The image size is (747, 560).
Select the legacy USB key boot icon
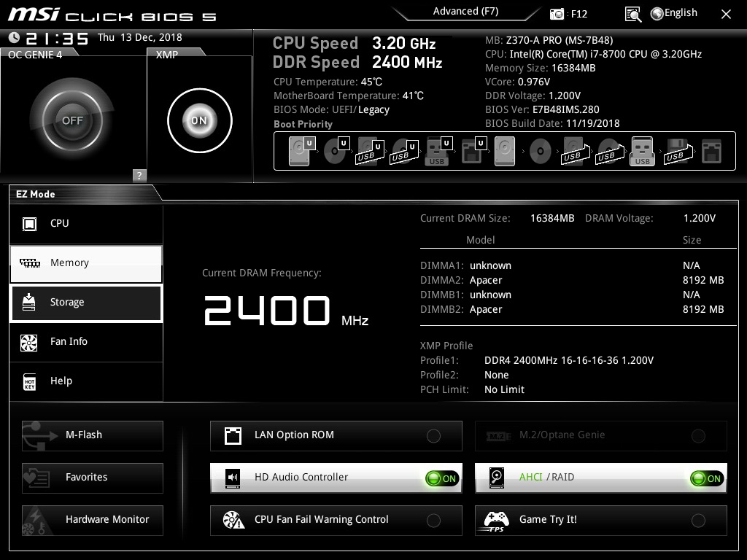tap(642, 151)
